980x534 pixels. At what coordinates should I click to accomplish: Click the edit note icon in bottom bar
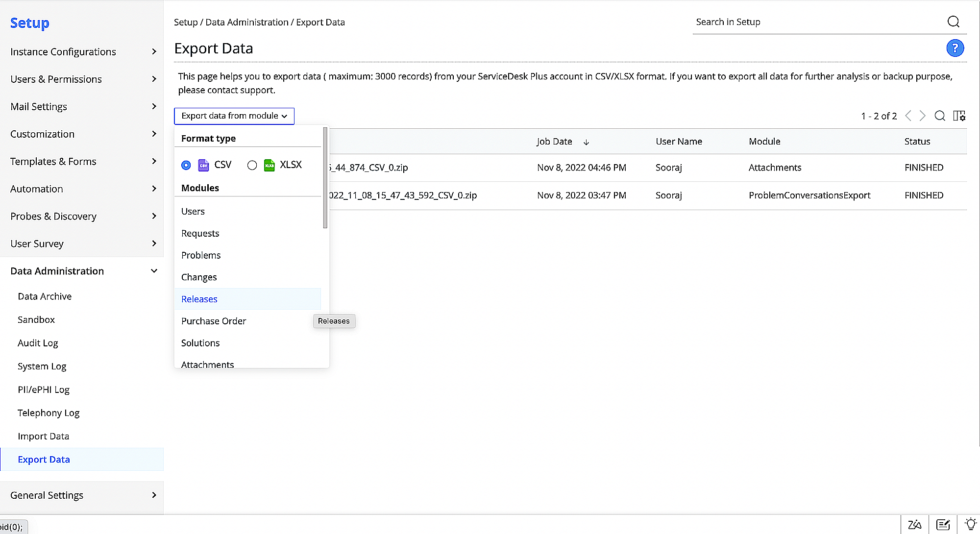943,524
